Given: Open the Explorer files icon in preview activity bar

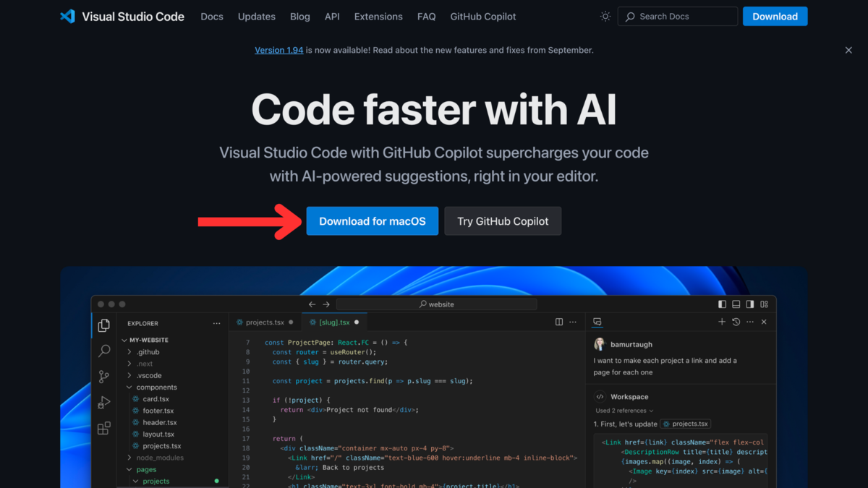Looking at the screenshot, I should point(104,325).
